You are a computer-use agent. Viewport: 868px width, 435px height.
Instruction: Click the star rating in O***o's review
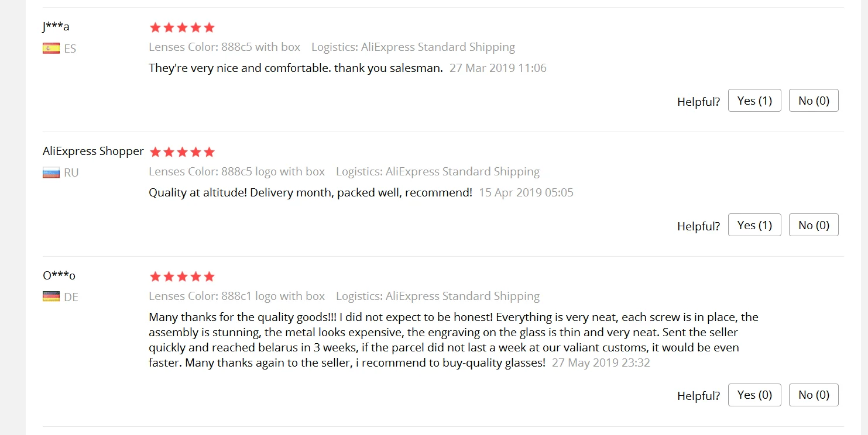coord(182,277)
